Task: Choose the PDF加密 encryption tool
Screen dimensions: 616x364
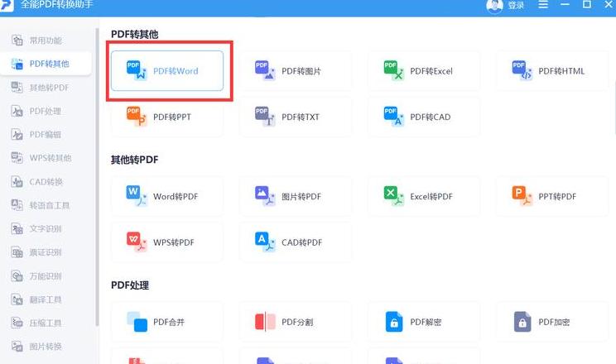Action: 552,322
